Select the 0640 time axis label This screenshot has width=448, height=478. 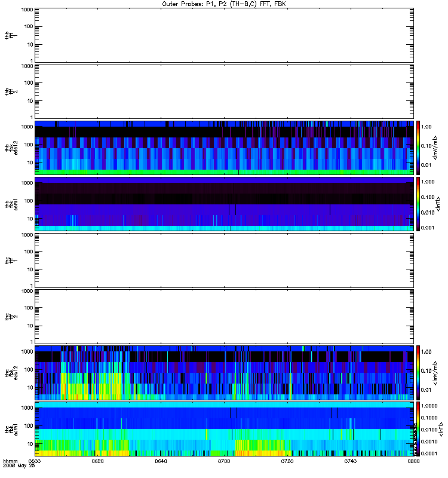[161, 461]
